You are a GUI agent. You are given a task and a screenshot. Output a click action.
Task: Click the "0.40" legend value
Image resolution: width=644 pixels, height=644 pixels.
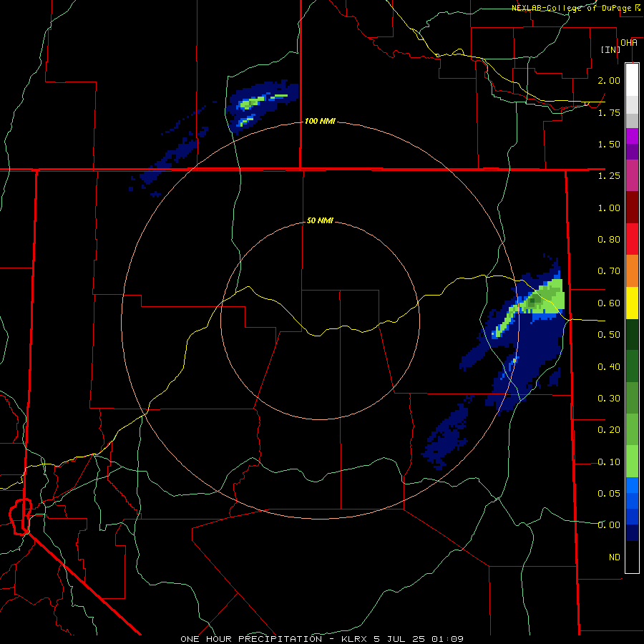609,366
